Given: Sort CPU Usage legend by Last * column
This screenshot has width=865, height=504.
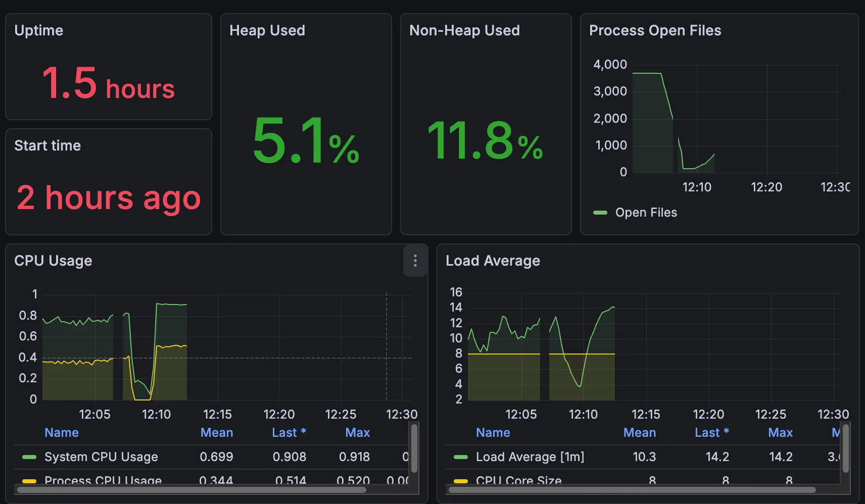Looking at the screenshot, I should coord(289,433).
